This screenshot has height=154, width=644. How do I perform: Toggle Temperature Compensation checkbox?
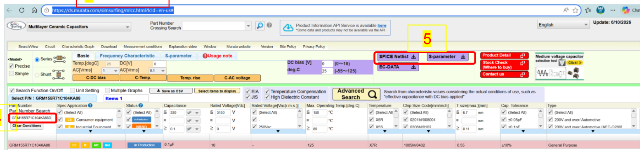coord(267,91)
